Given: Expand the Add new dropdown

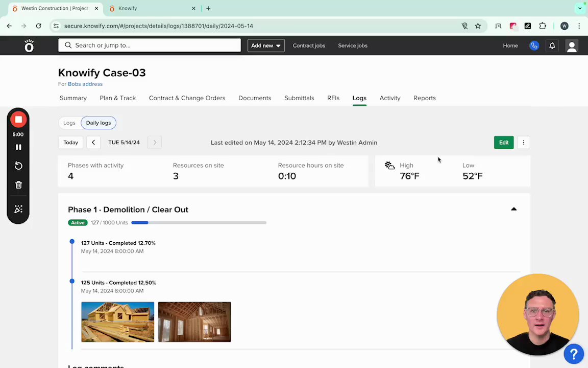Looking at the screenshot, I should point(266,45).
